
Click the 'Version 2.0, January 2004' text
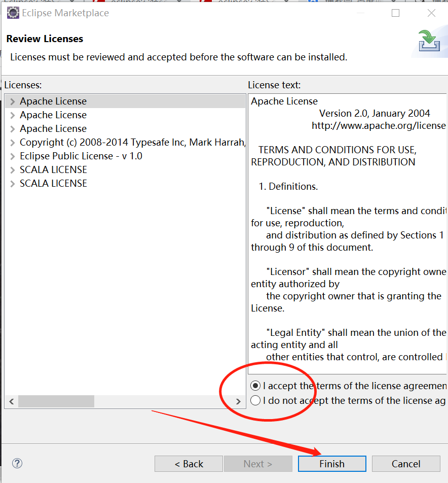tap(375, 113)
